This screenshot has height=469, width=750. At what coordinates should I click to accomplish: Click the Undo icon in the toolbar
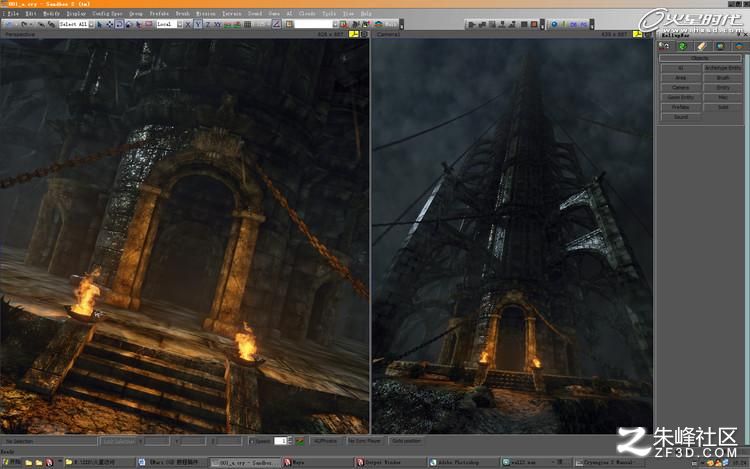point(8,24)
